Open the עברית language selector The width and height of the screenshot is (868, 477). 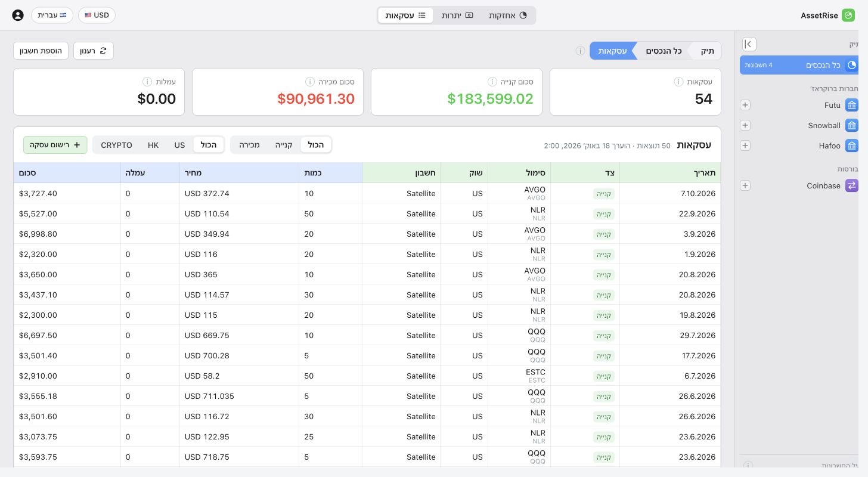coord(52,15)
